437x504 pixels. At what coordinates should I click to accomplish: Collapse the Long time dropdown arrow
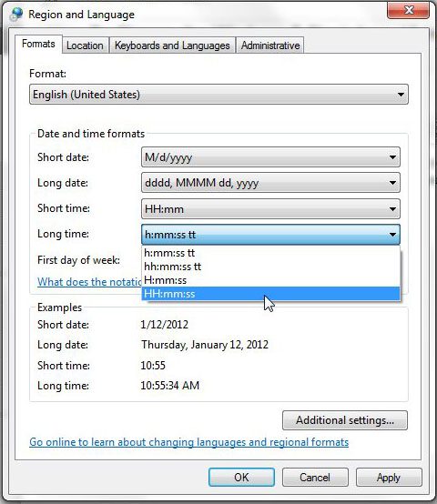click(x=392, y=235)
